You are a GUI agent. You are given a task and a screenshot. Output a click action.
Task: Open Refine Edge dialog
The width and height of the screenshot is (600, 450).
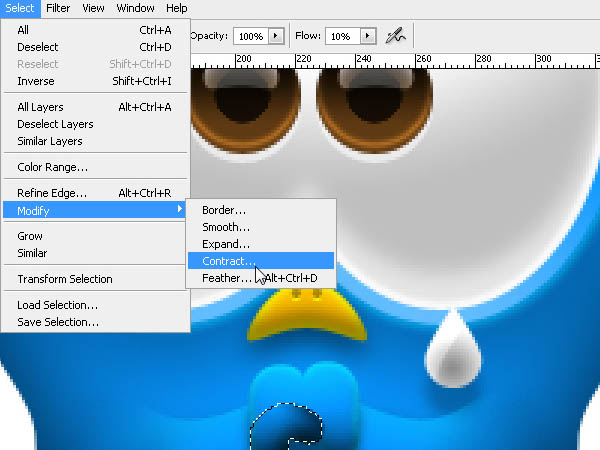pos(94,193)
